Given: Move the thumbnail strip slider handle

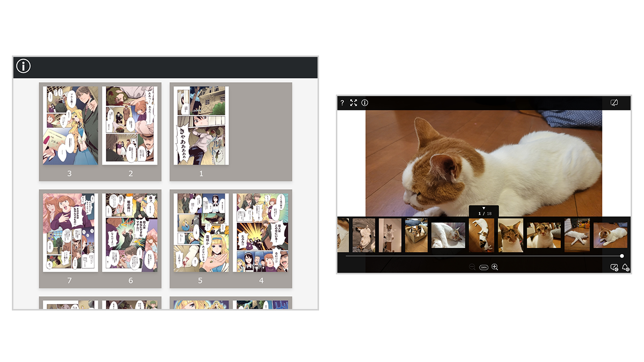Looking at the screenshot, I should pyautogui.click(x=622, y=256).
